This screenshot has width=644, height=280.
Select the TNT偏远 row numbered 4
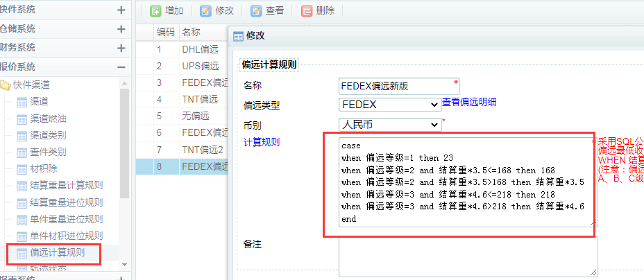tap(183, 99)
